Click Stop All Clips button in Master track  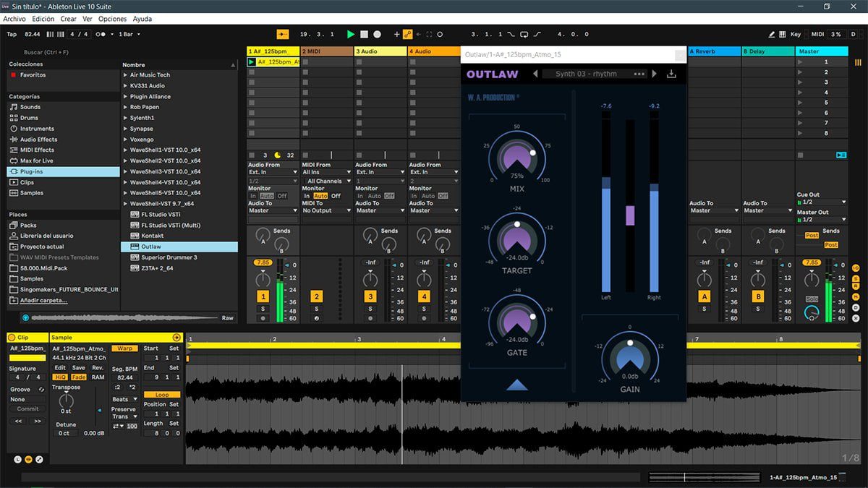(801, 155)
